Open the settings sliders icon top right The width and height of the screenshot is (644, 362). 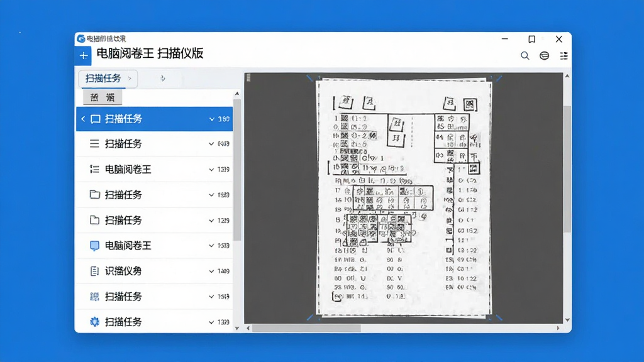[564, 56]
